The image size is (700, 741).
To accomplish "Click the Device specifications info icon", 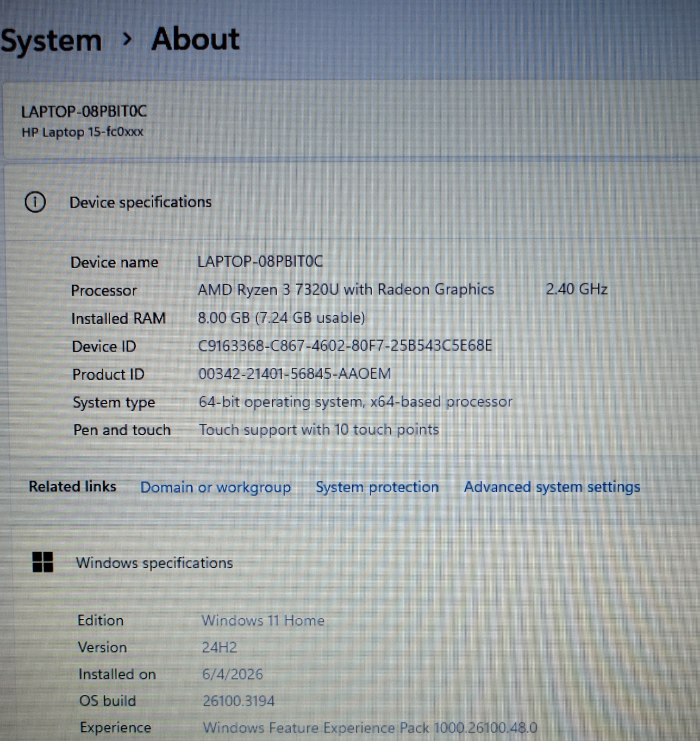I will point(35,202).
